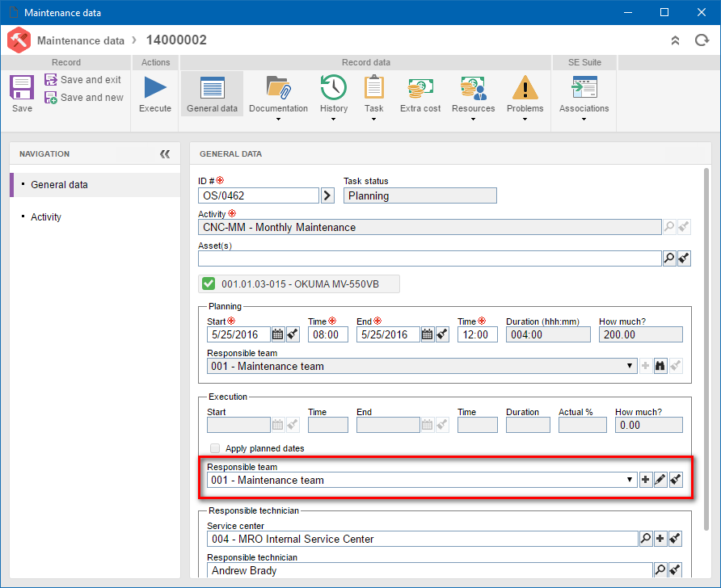Click the Asset(s) clear brush icon

pos(684,258)
